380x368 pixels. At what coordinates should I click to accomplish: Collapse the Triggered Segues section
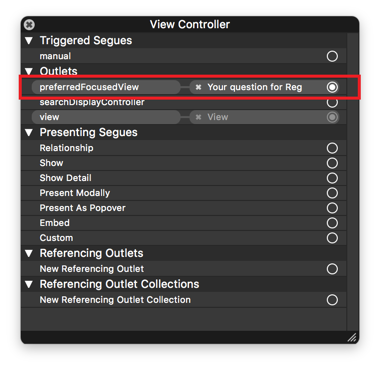[29, 41]
